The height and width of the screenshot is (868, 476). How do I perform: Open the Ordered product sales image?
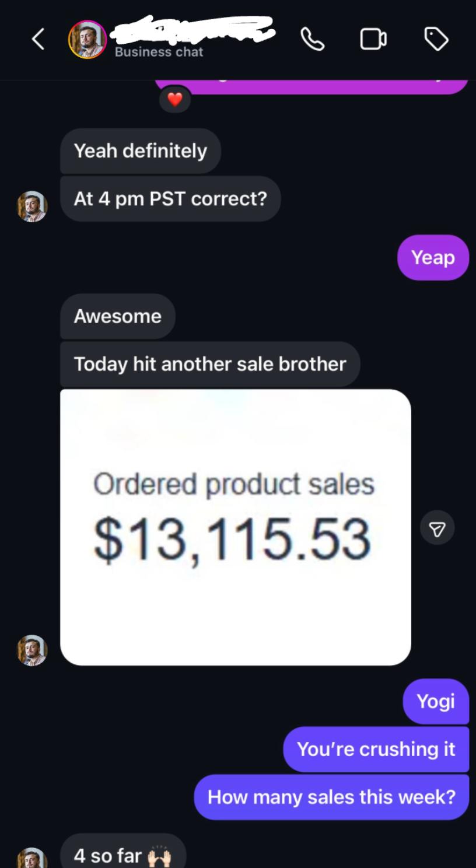pos(236,527)
